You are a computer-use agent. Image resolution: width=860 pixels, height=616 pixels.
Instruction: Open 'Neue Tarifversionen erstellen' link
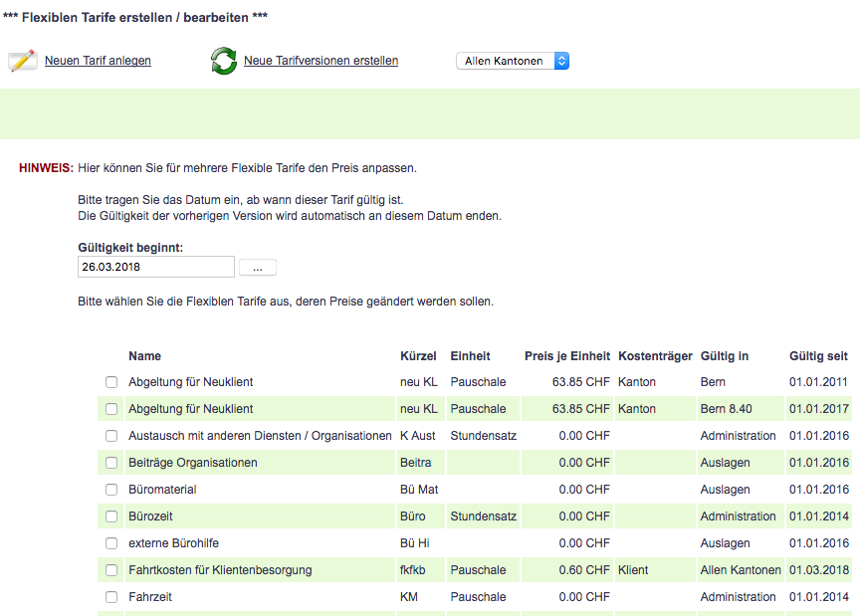pyautogui.click(x=321, y=61)
